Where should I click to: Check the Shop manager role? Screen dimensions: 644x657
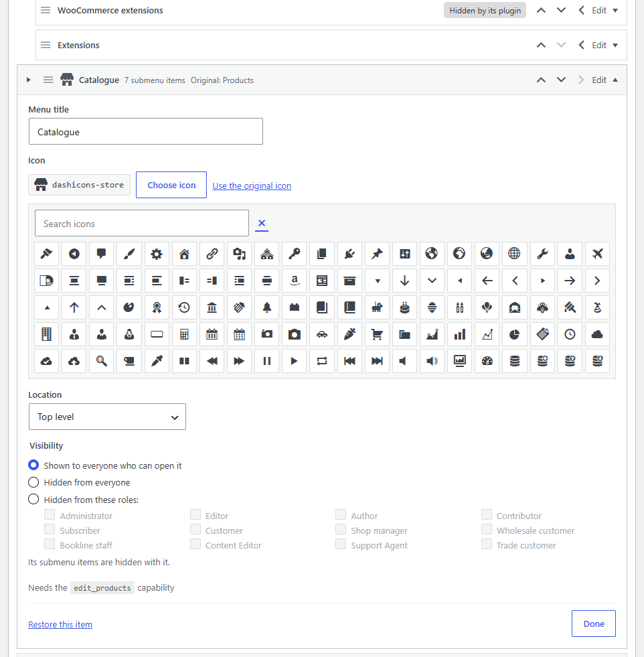[x=341, y=529]
